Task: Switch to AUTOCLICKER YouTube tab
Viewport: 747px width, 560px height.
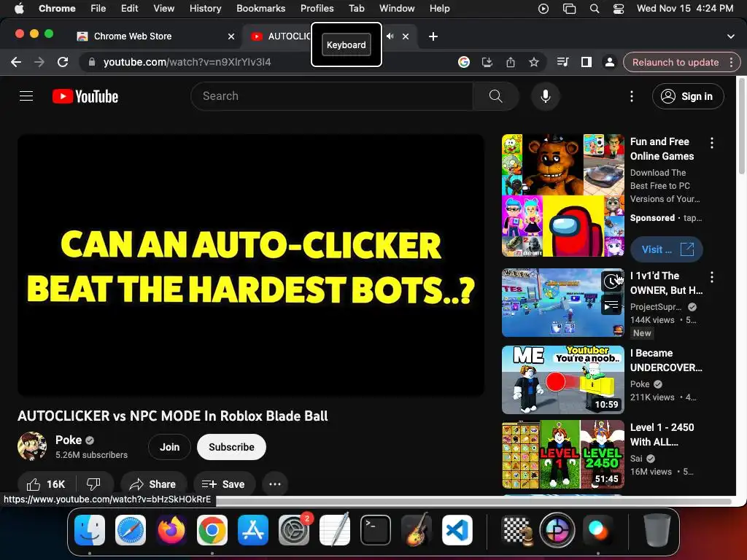Action: (x=288, y=36)
